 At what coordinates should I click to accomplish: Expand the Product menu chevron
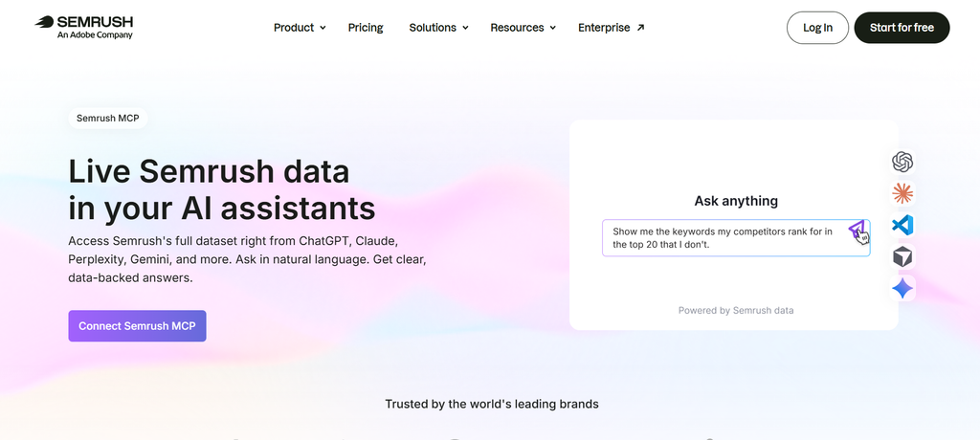323,28
